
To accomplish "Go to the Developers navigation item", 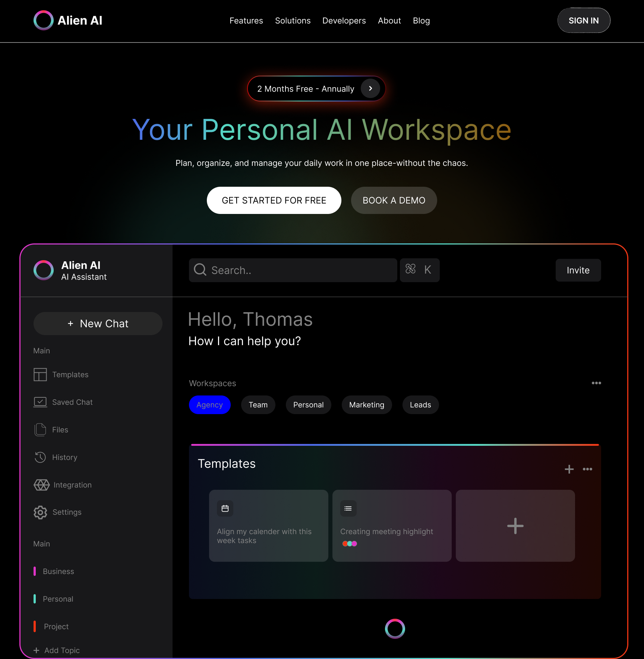I will pyautogui.click(x=344, y=21).
